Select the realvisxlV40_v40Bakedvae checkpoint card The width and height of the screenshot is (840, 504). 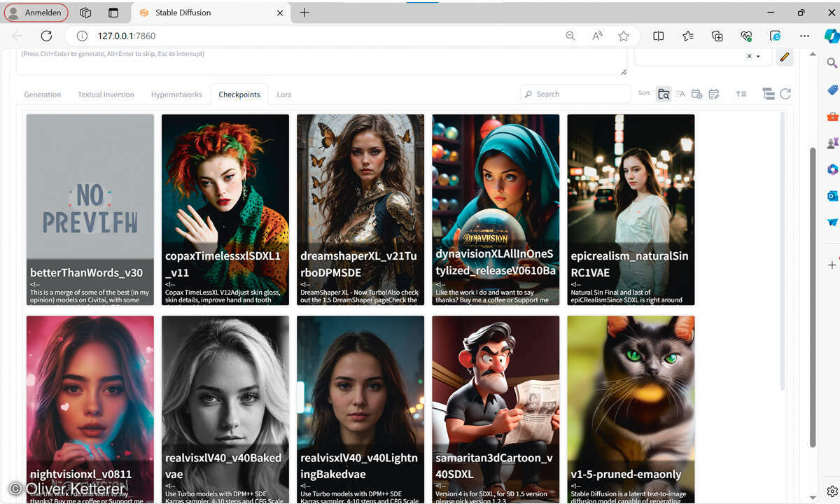[225, 409]
